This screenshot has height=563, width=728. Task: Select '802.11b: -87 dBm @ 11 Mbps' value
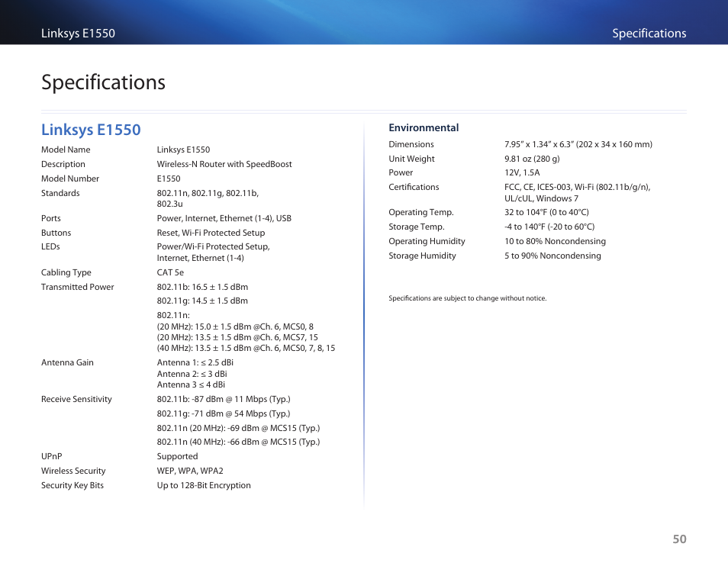pyautogui.click(x=224, y=399)
